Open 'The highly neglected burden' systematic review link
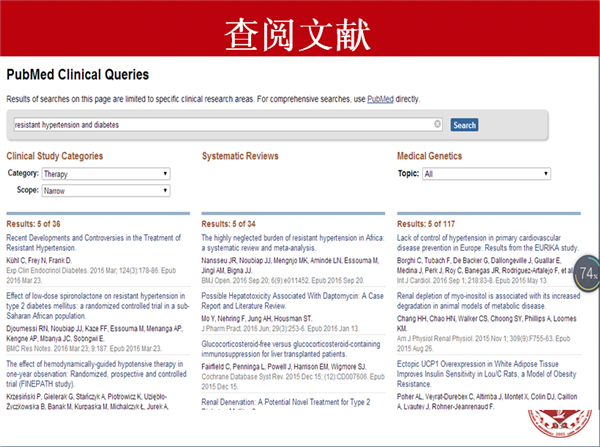The height and width of the screenshot is (447, 600). pyautogui.click(x=293, y=243)
